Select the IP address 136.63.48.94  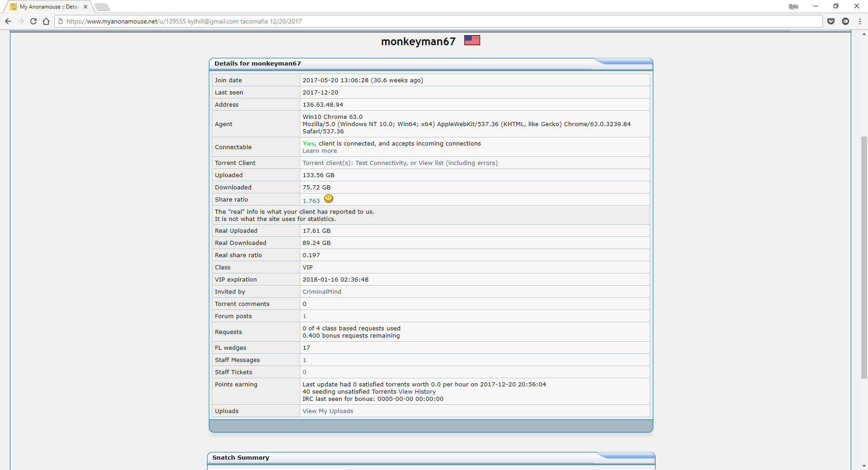click(x=323, y=105)
